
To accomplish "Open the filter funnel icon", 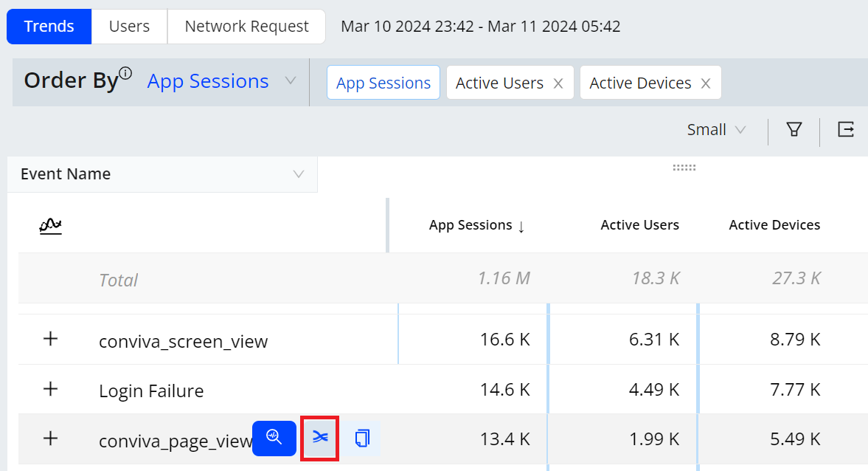I will (794, 130).
